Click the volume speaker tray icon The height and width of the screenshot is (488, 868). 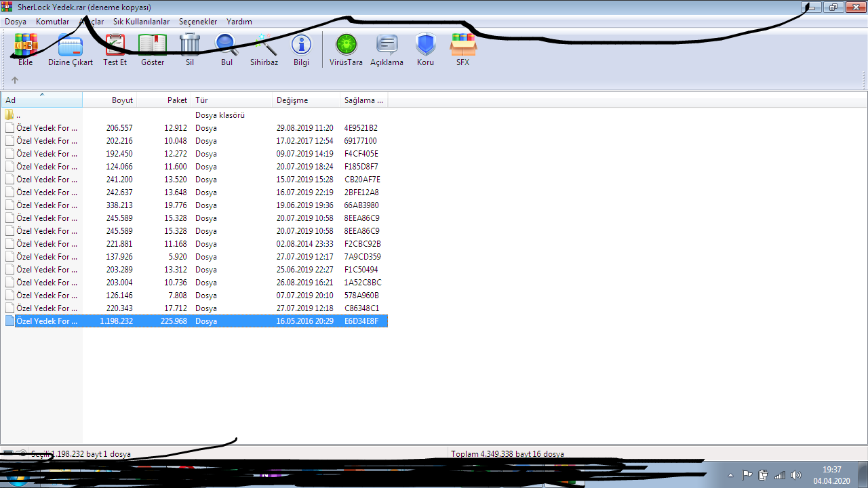pos(796,475)
